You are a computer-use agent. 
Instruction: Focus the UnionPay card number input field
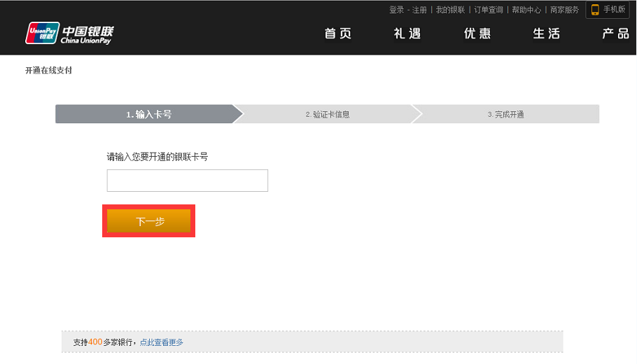tap(187, 181)
